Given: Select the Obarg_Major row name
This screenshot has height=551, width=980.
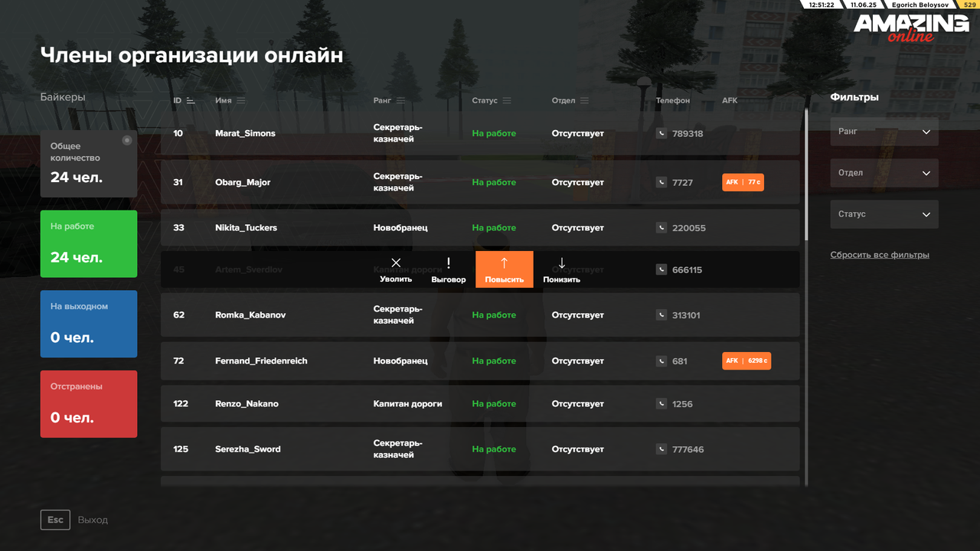Looking at the screenshot, I should [243, 182].
